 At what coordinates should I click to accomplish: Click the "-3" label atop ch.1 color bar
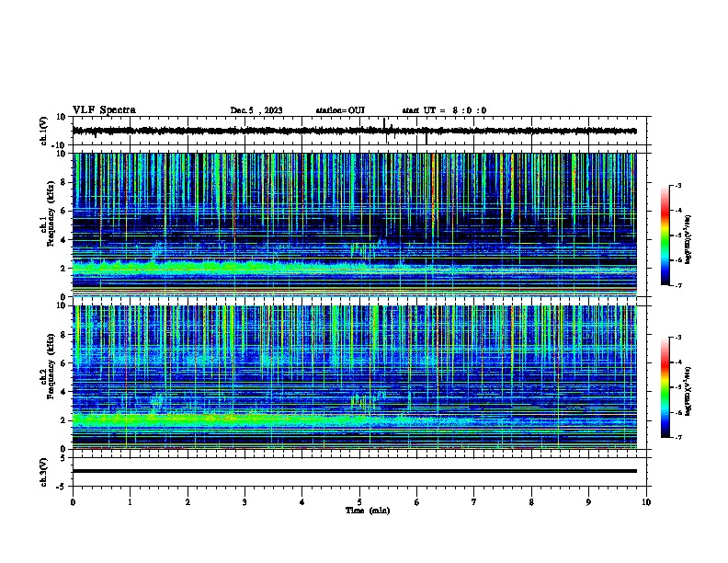677,185
